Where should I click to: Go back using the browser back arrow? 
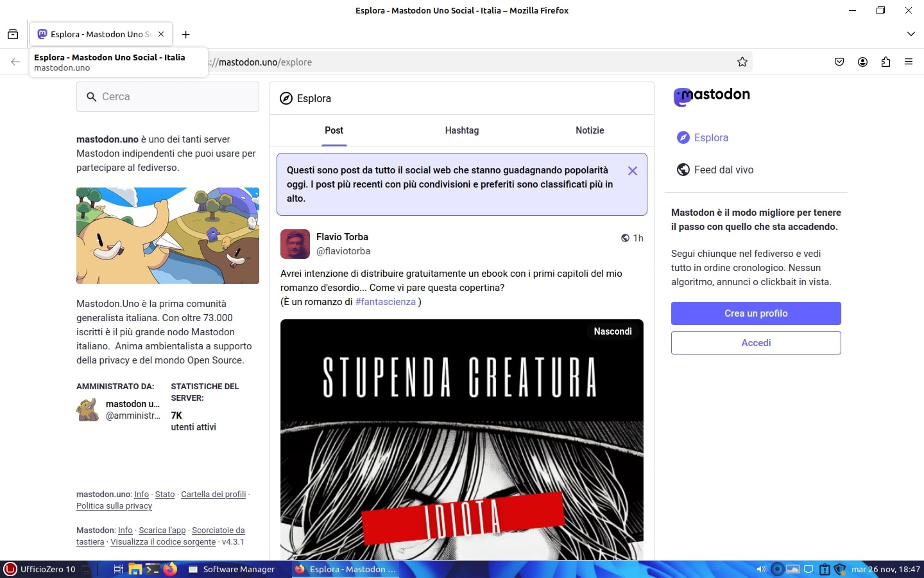click(x=15, y=62)
